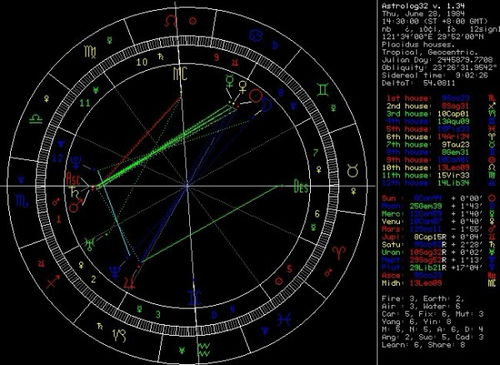The height and width of the screenshot is (365, 500).
Task: Click the large red Sun circle inside the wheel
Action: tap(256, 96)
